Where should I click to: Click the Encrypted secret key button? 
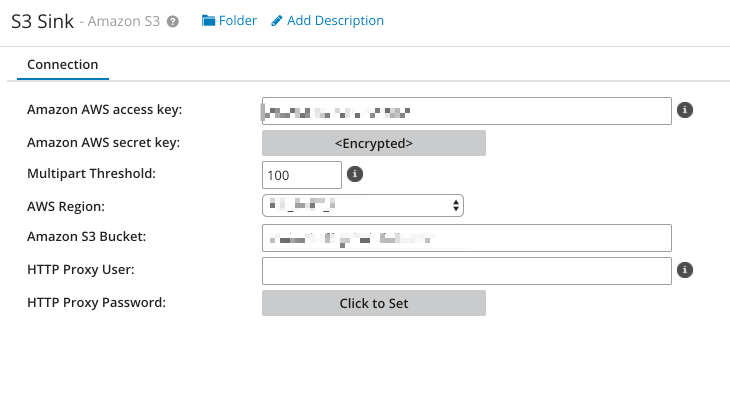point(374,143)
